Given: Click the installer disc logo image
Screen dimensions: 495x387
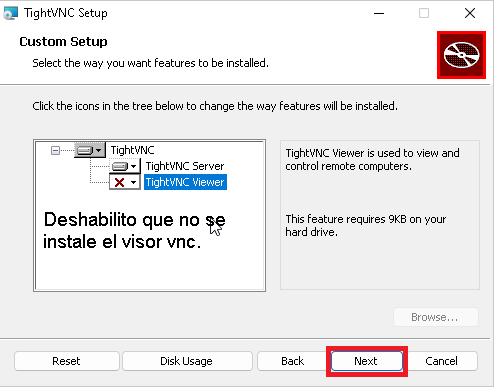Looking at the screenshot, I should click(461, 55).
